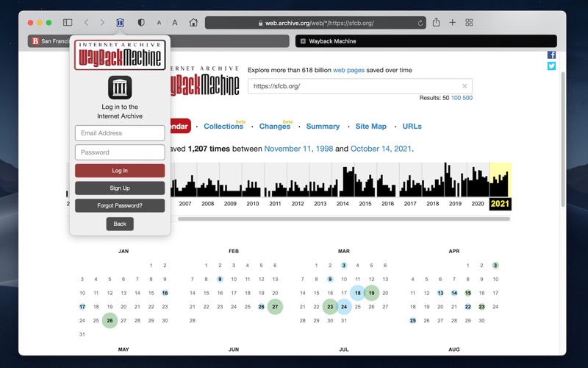Click the Password field

pyautogui.click(x=120, y=152)
